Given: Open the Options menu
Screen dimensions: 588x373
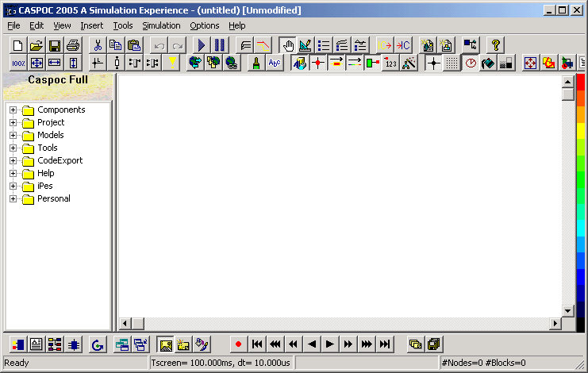Looking at the screenshot, I should click(x=205, y=25).
